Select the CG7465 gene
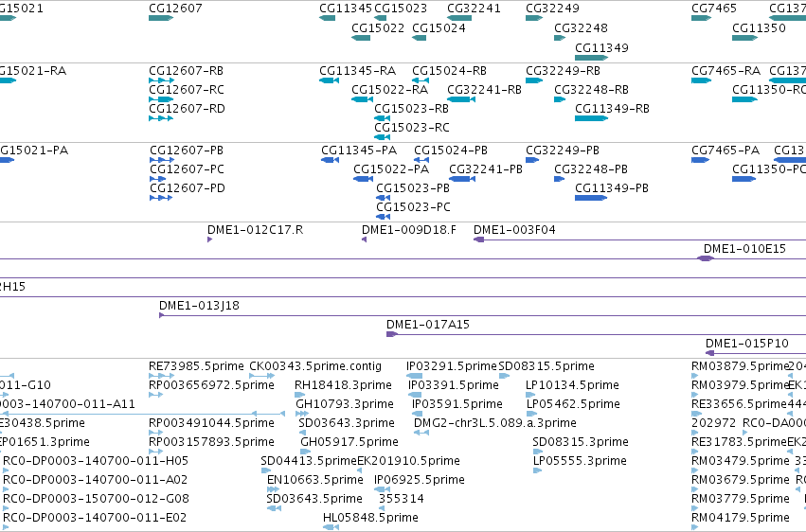 (714, 9)
